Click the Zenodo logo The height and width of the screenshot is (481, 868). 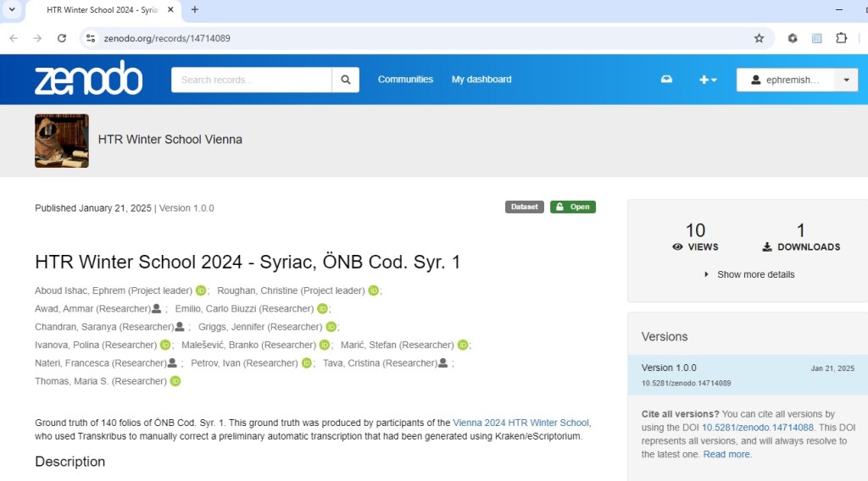88,79
